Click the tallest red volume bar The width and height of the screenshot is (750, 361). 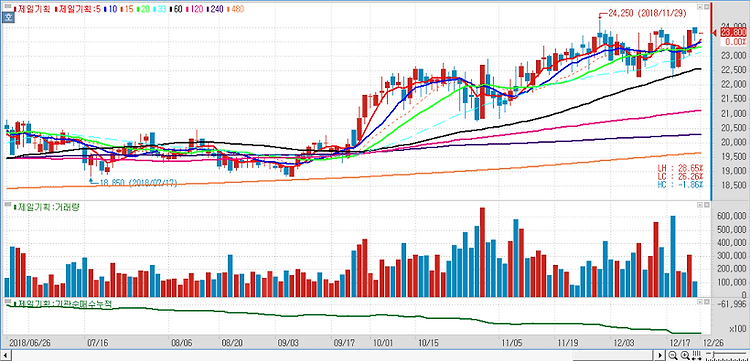(x=483, y=252)
